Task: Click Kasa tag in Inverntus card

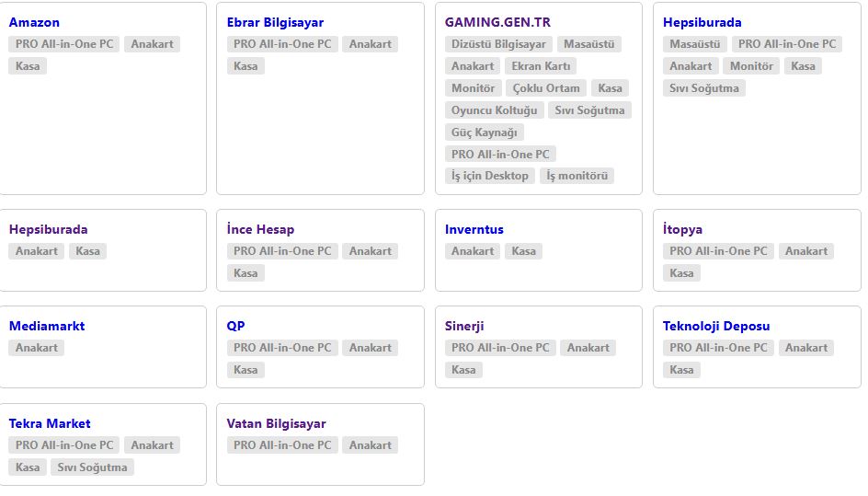Action: pos(524,251)
